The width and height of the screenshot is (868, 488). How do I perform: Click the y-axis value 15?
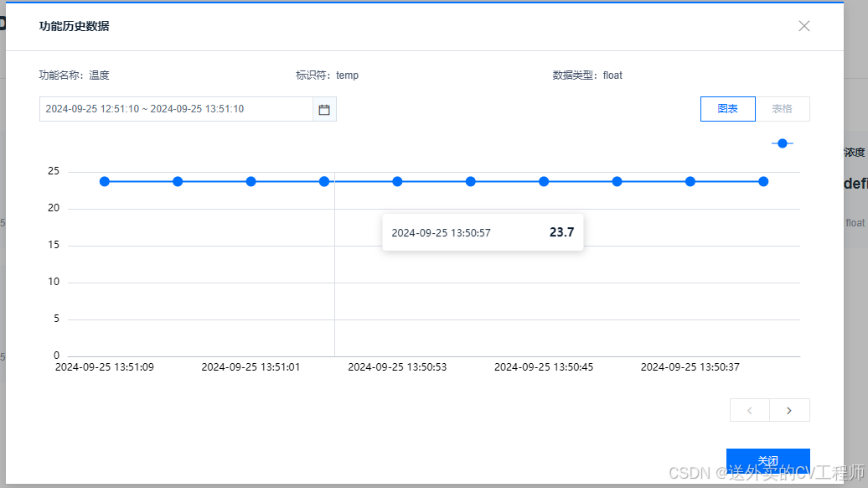pyautogui.click(x=53, y=244)
